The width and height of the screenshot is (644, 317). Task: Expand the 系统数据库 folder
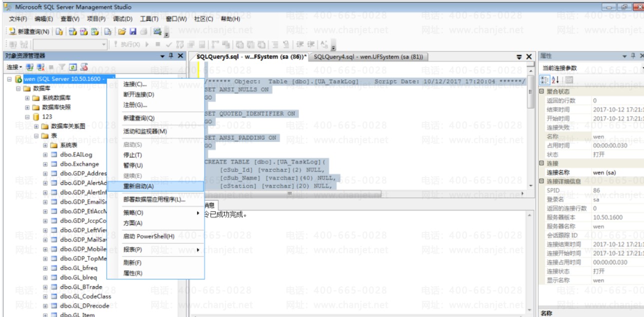point(27,98)
